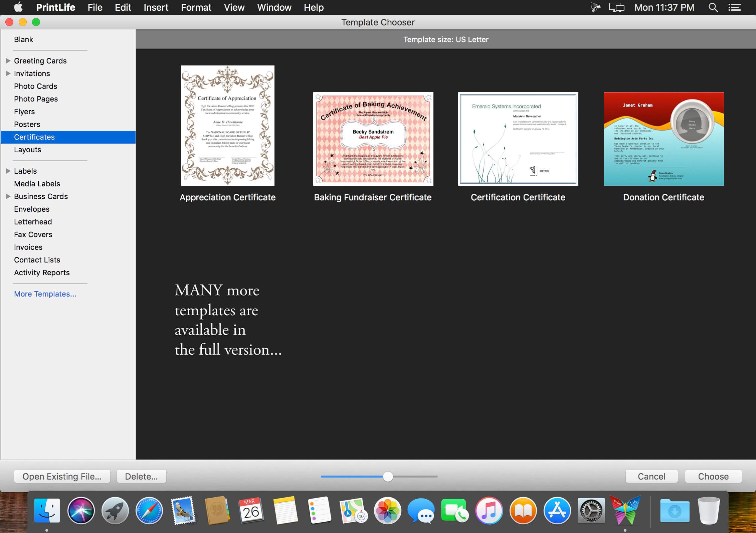Image resolution: width=756 pixels, height=533 pixels.
Task: Expand the Invitations category
Action: point(8,73)
